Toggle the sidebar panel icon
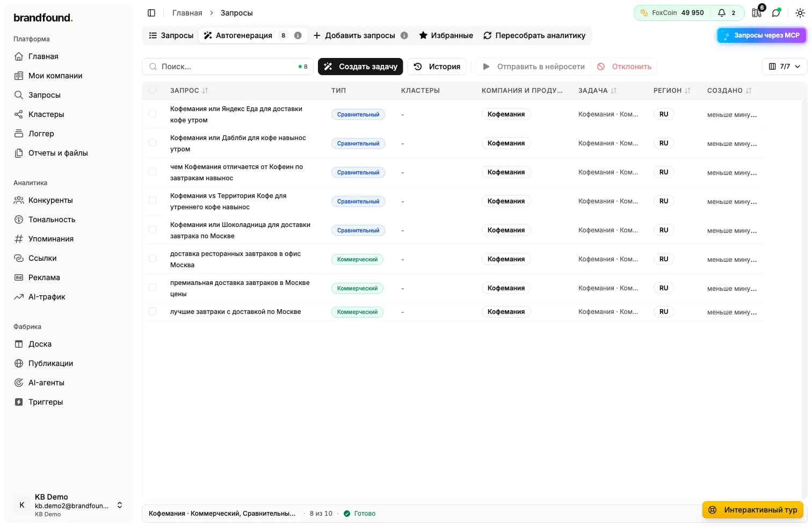The width and height of the screenshot is (812, 527). pos(151,13)
